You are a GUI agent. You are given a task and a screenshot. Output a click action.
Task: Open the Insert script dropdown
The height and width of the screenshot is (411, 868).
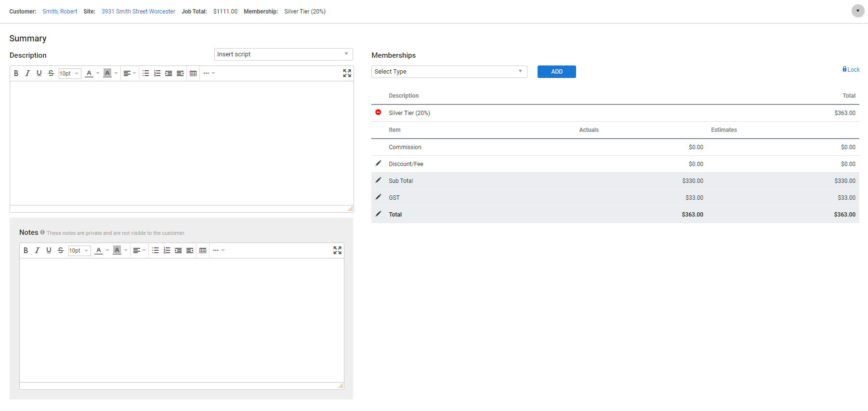[x=283, y=54]
